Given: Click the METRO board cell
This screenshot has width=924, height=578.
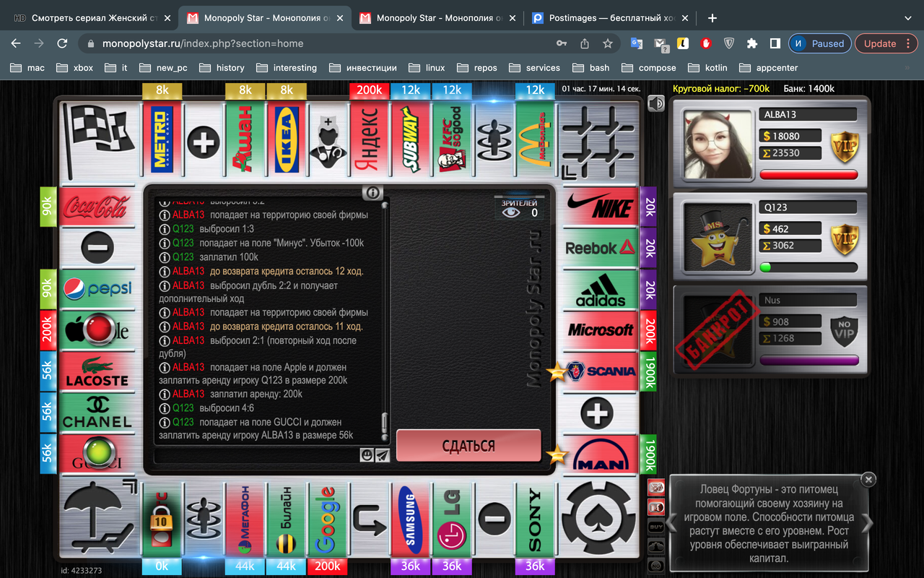Looking at the screenshot, I should coord(162,139).
